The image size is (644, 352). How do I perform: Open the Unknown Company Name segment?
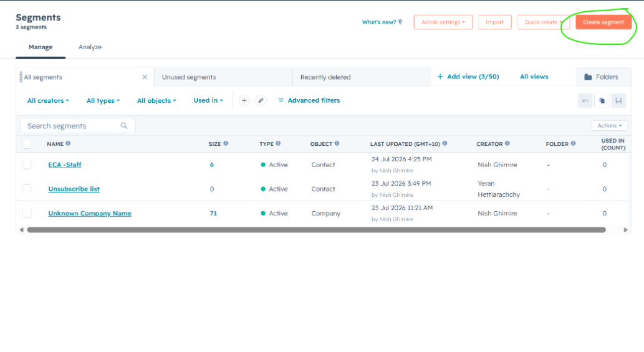pos(90,213)
